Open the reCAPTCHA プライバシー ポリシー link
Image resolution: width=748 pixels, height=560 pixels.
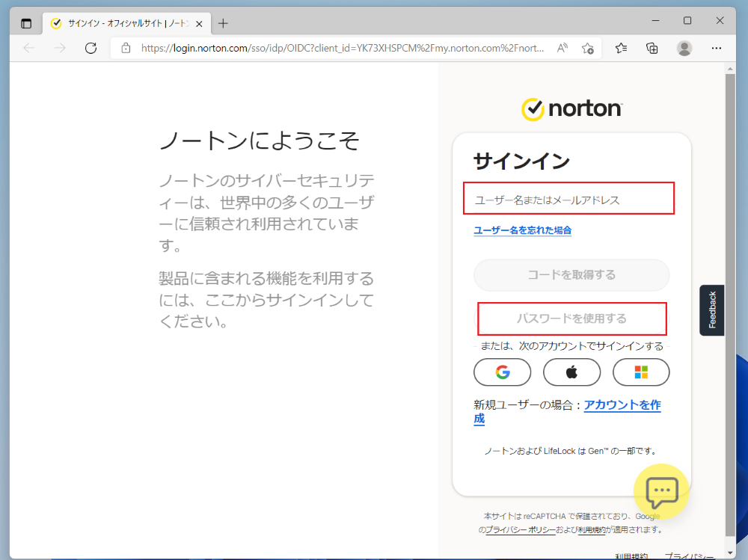click(520, 530)
